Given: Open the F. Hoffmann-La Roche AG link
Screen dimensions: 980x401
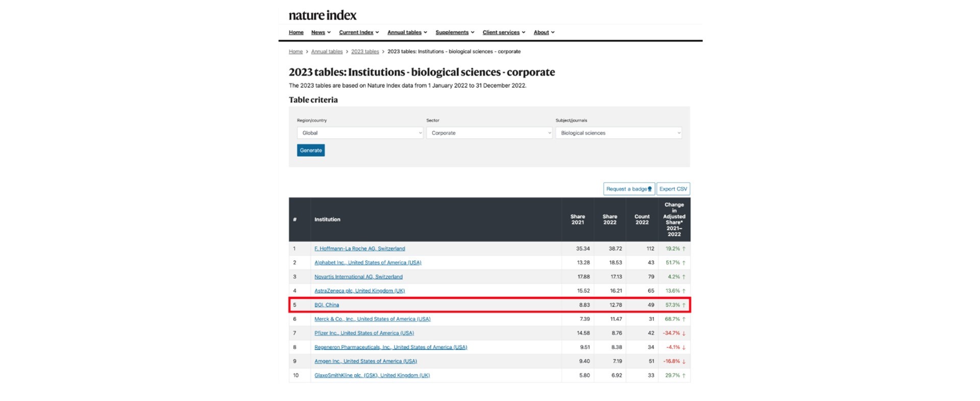Looking at the screenshot, I should pyautogui.click(x=359, y=249).
